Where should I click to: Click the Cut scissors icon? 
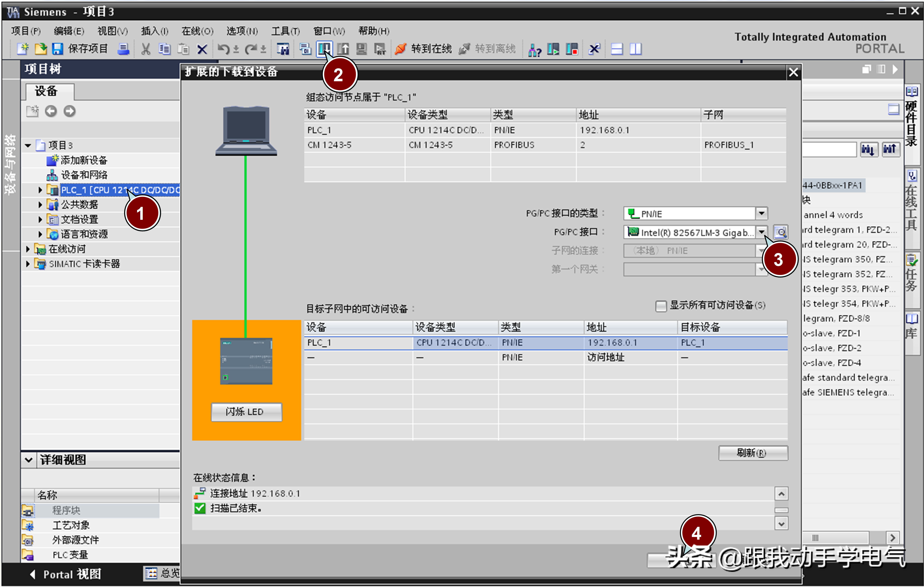(x=146, y=49)
